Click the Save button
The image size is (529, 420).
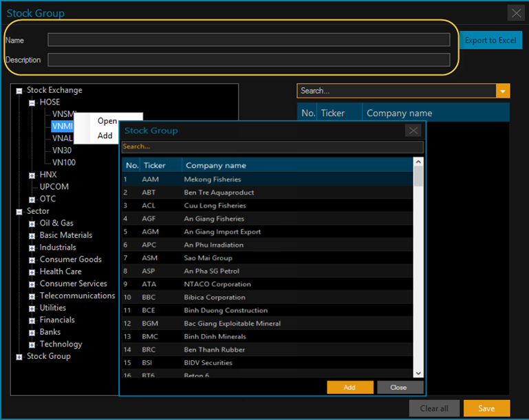coord(486,408)
